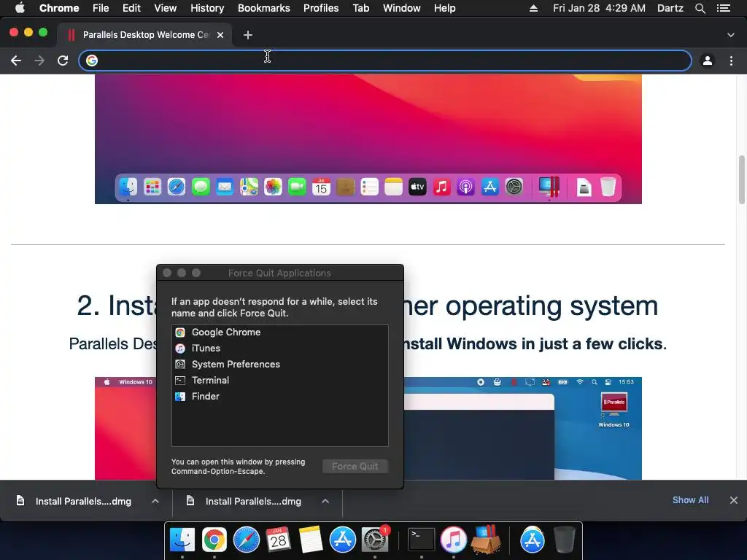
Task: Select Finder in Force Quit list
Action: coord(279,396)
